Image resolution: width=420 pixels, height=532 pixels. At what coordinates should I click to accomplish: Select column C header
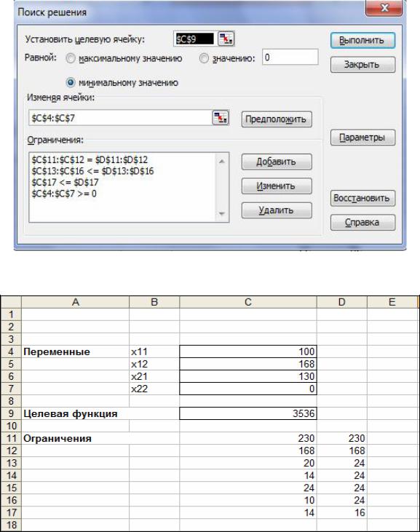point(248,302)
